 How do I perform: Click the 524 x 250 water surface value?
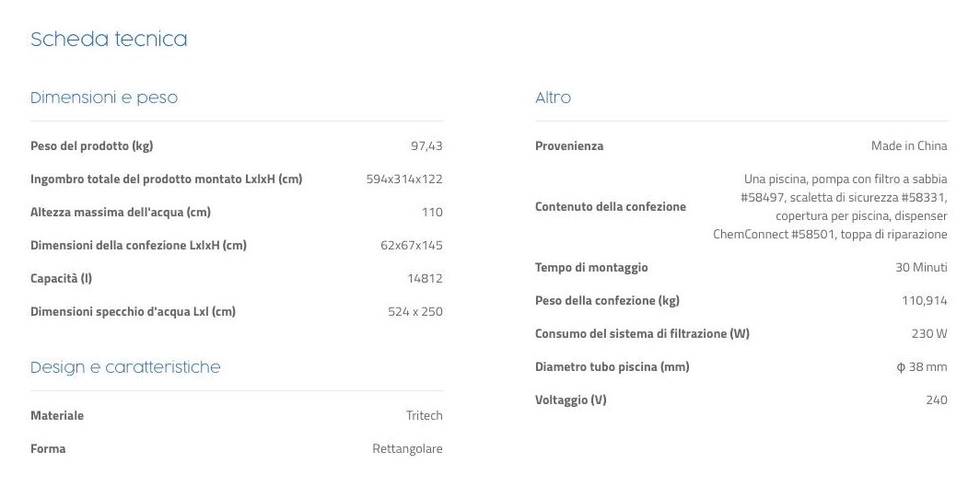(x=414, y=312)
